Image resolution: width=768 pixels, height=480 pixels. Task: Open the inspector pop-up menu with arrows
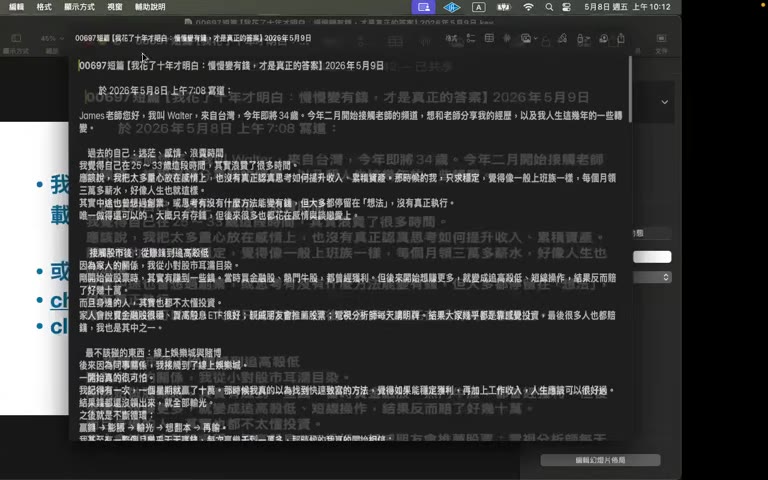tap(652, 277)
